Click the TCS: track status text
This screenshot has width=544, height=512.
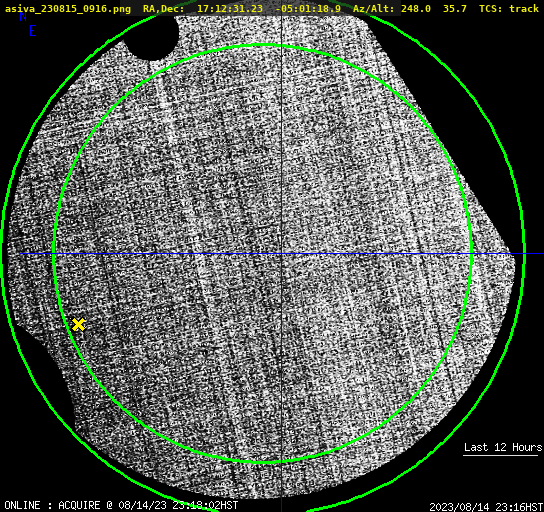pyautogui.click(x=509, y=8)
